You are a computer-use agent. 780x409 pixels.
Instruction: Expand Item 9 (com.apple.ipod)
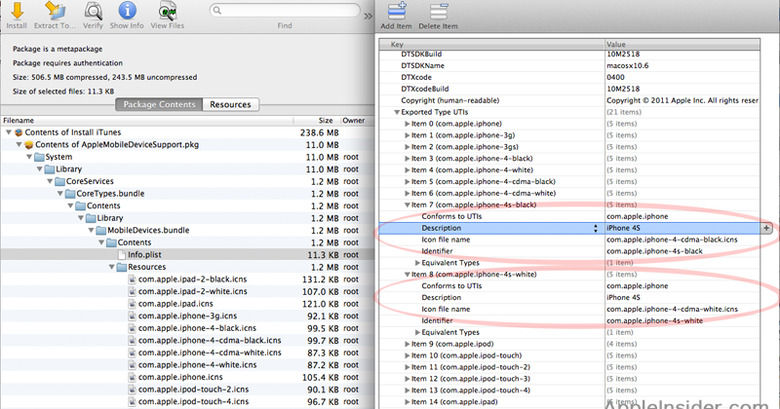point(407,344)
